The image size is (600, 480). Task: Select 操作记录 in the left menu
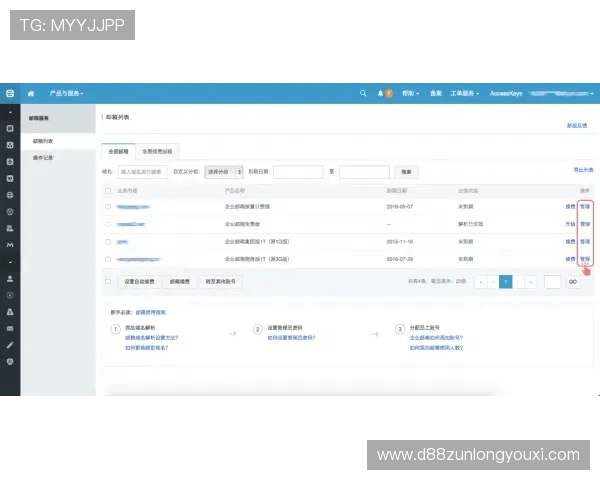point(43,158)
